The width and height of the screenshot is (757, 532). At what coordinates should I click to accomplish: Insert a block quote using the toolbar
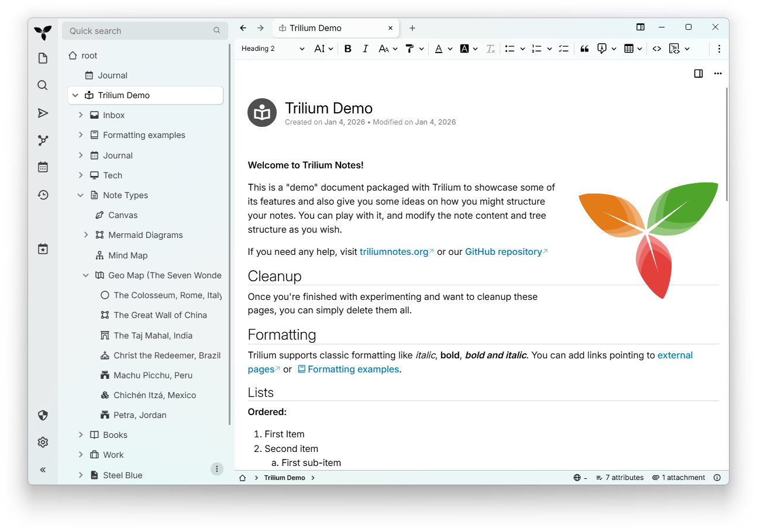(584, 49)
